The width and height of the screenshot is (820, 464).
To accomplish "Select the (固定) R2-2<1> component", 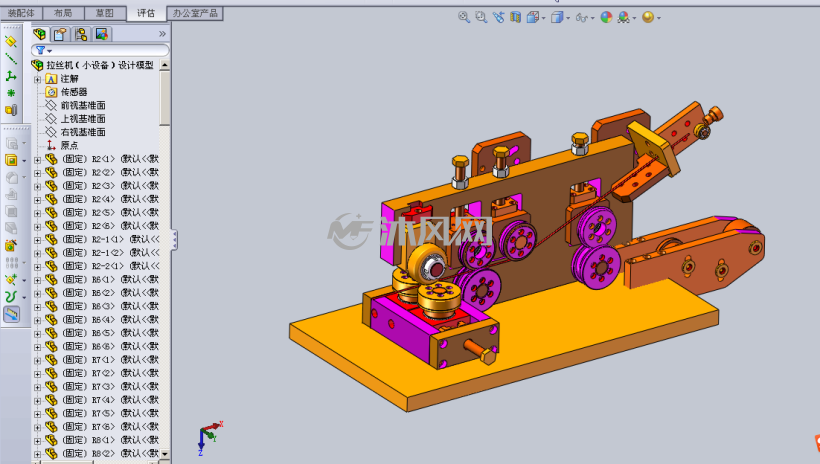I will pyautogui.click(x=102, y=266).
